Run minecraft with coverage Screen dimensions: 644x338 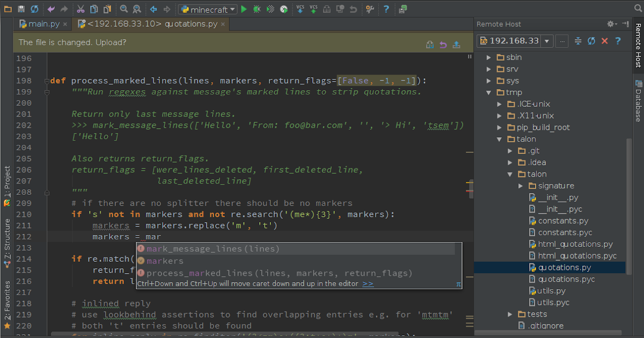(270, 9)
